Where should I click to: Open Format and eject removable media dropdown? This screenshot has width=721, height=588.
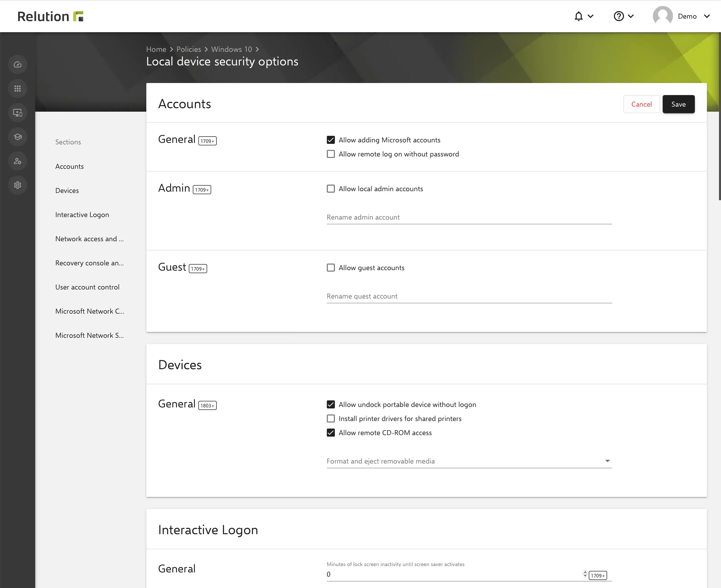(x=469, y=461)
